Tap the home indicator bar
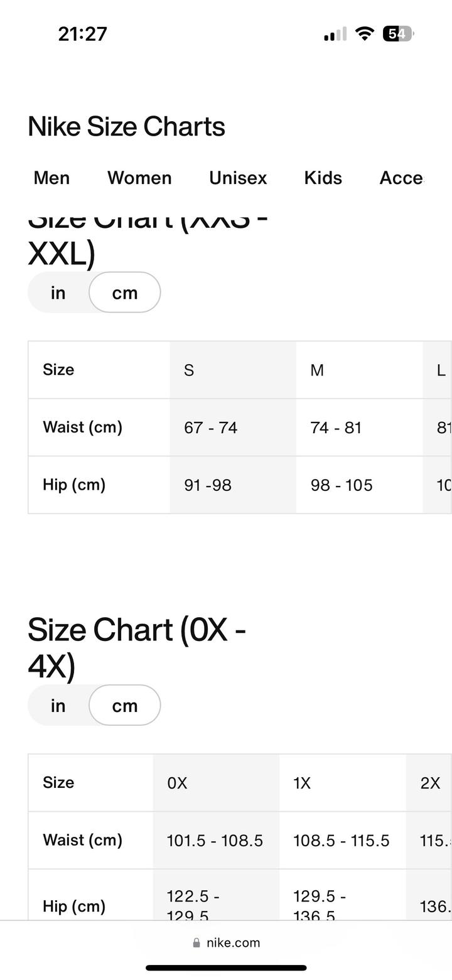 tap(226, 968)
